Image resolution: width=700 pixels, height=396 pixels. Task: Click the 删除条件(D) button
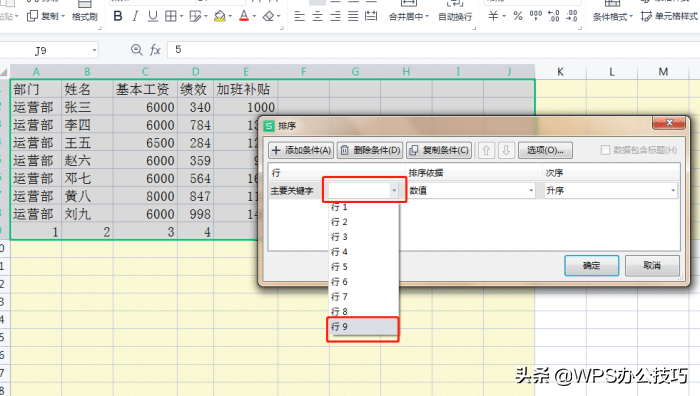click(x=370, y=150)
